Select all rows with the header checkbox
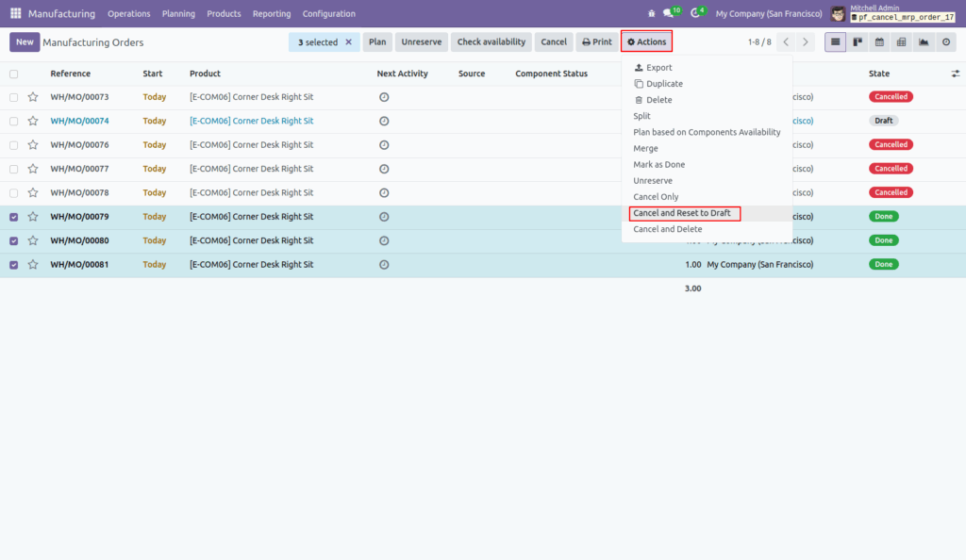Screen dimensions: 966x560 (x=12, y=74)
